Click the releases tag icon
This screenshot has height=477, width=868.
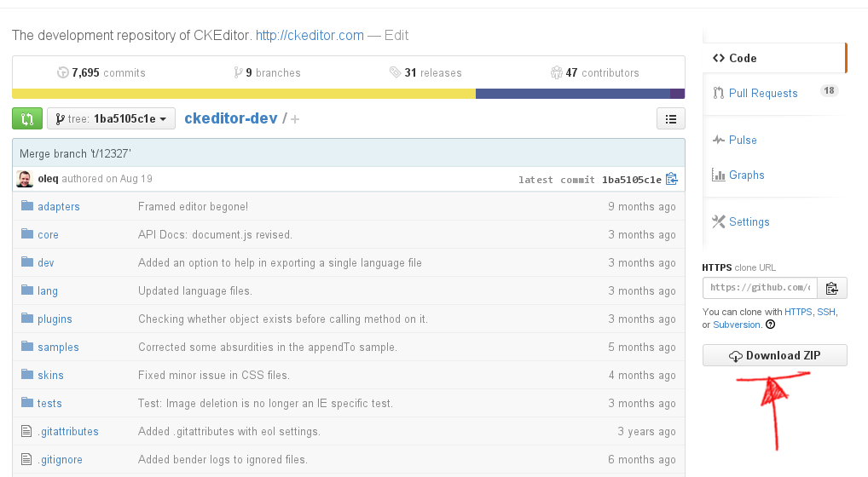click(396, 72)
